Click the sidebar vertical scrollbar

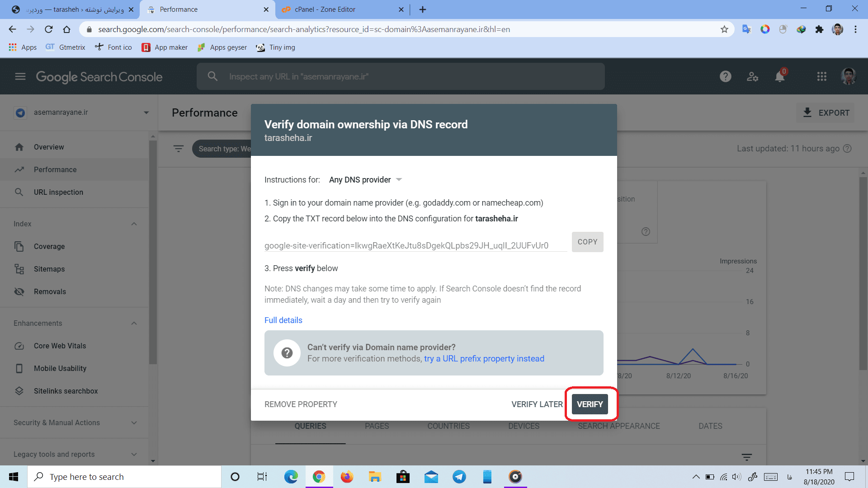(x=153, y=252)
